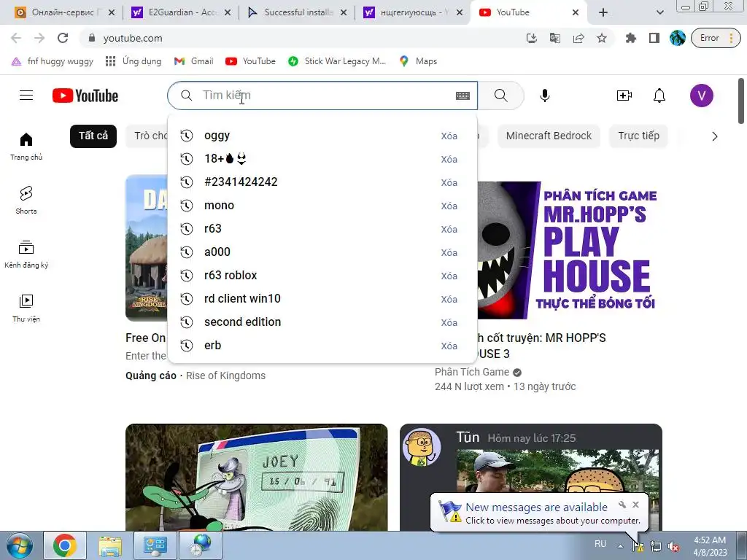Open the on-screen keyboard in search box

coord(462,96)
